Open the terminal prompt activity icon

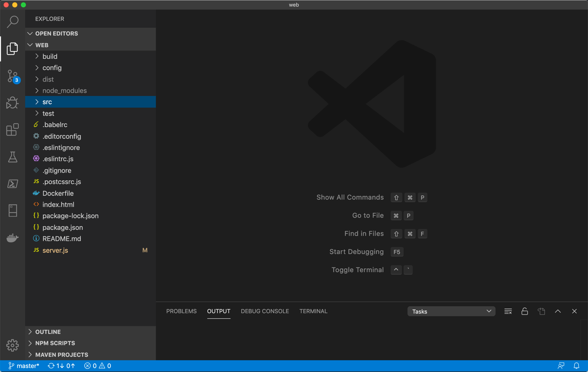point(13,184)
